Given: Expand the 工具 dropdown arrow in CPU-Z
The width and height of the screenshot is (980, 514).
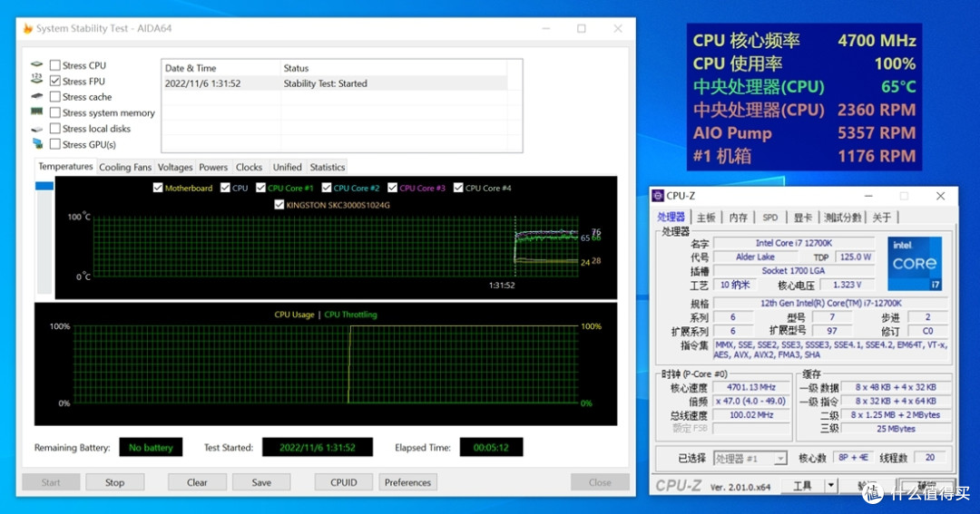Looking at the screenshot, I should click(x=830, y=485).
